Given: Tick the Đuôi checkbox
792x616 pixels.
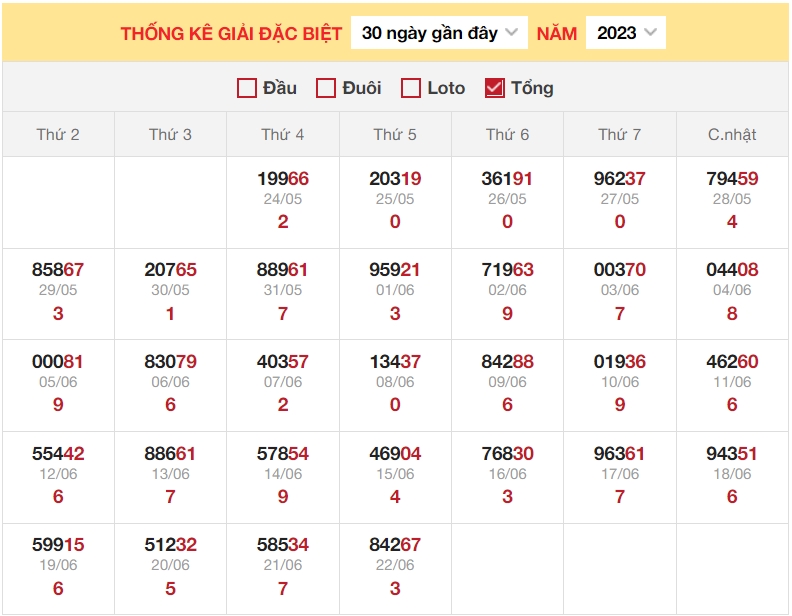Looking at the screenshot, I should 326,88.
